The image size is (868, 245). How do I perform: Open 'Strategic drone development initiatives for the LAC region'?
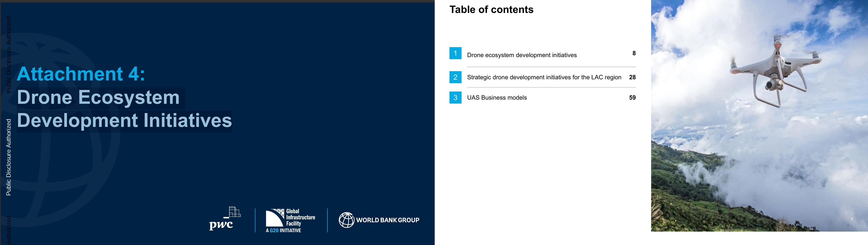pyautogui.click(x=544, y=77)
